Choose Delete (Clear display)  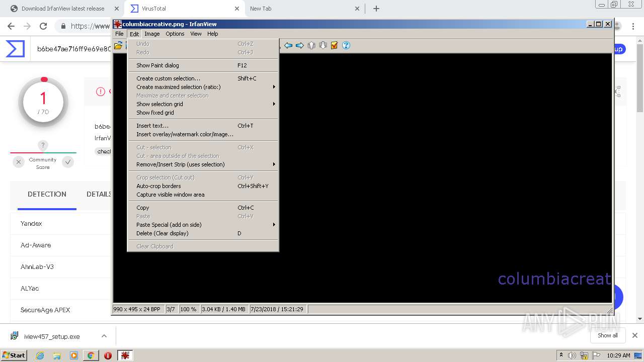coord(203,233)
